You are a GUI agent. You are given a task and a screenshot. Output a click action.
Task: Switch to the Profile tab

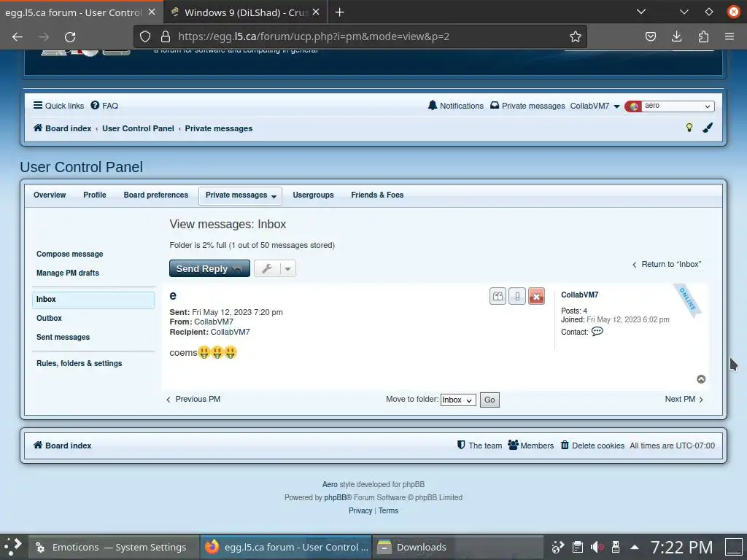point(95,195)
